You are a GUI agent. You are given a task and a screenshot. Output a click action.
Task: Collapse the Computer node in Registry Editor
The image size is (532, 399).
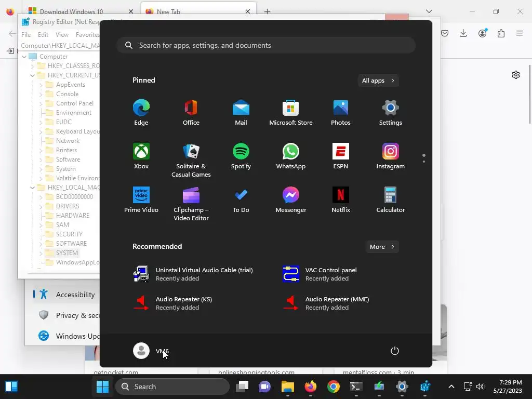(24, 57)
